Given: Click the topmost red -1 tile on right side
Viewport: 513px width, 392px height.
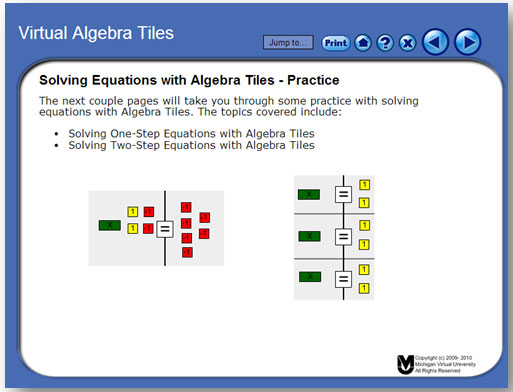Looking at the screenshot, I should [186, 207].
